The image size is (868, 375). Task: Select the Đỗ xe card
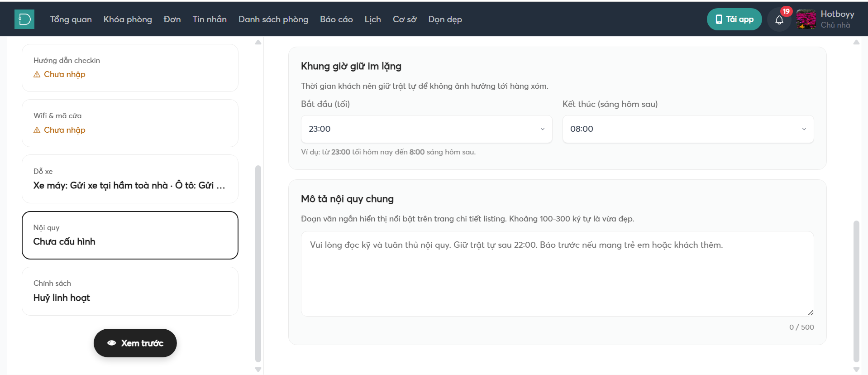130,179
